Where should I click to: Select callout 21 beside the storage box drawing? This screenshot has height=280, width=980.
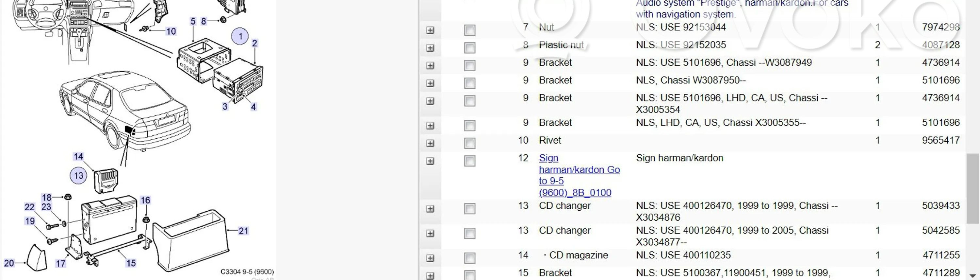point(243,231)
